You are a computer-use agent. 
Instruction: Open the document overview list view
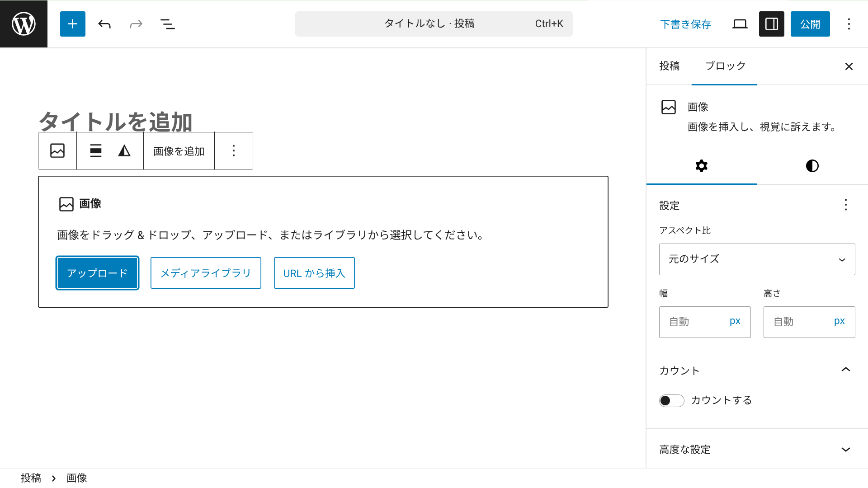click(167, 24)
